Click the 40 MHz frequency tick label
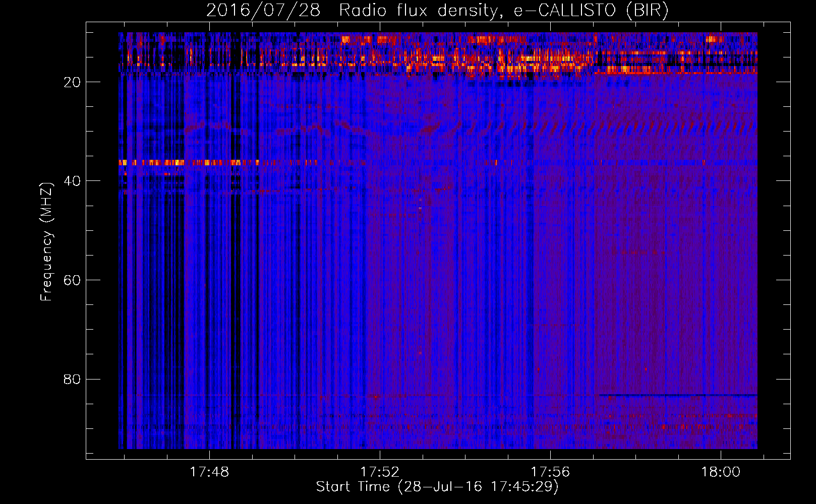816x504 pixels. 72,181
